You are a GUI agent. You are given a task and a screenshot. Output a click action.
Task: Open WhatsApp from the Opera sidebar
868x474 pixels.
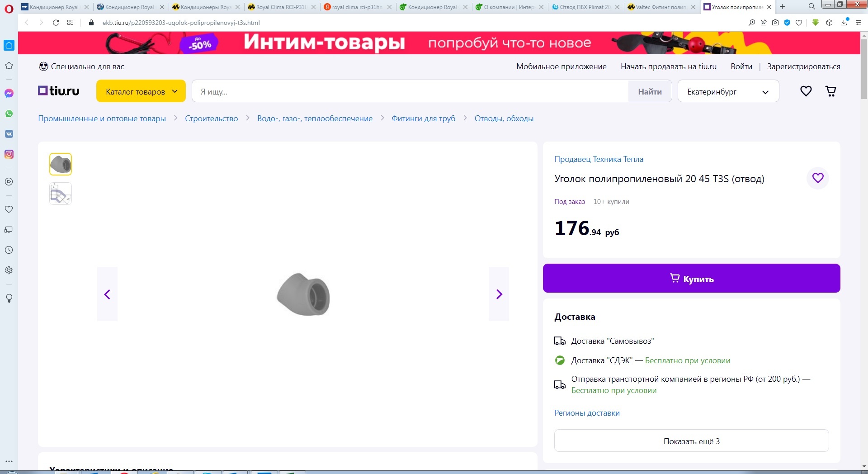(x=9, y=114)
